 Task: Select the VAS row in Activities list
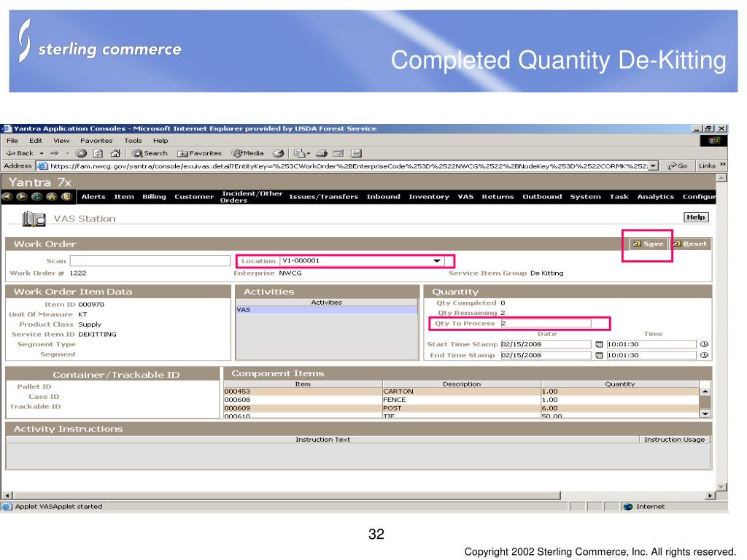327,310
